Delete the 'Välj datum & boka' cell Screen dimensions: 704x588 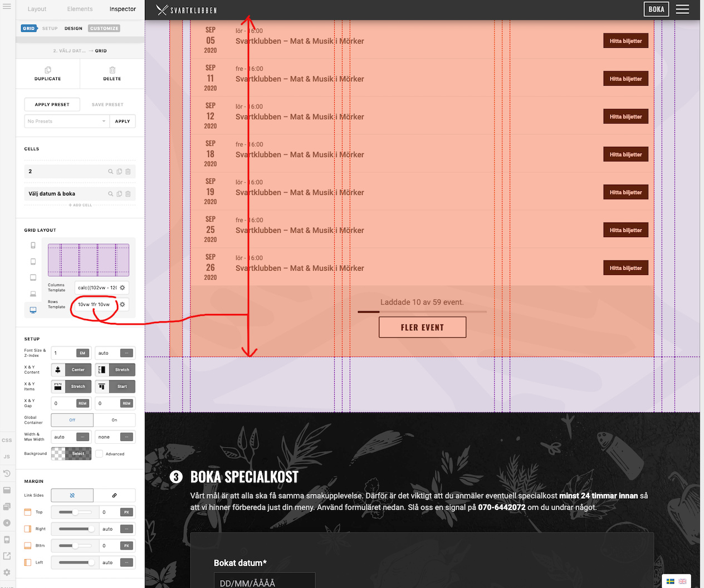[x=128, y=194]
